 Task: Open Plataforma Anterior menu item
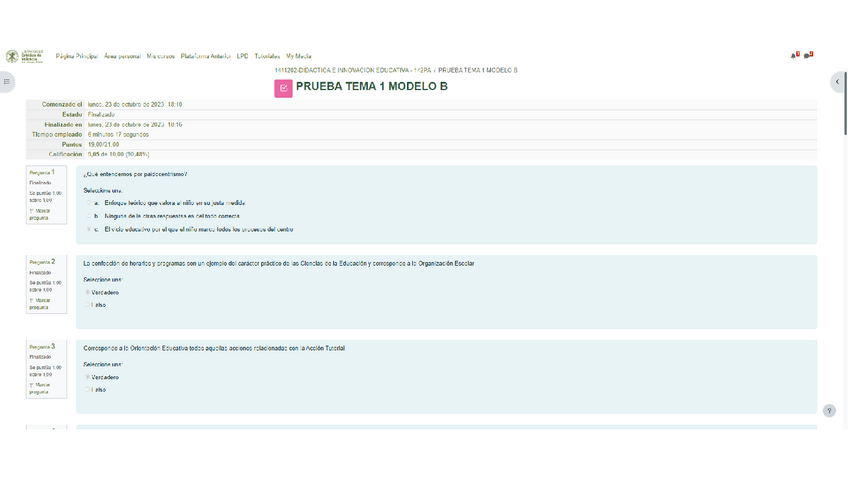206,56
